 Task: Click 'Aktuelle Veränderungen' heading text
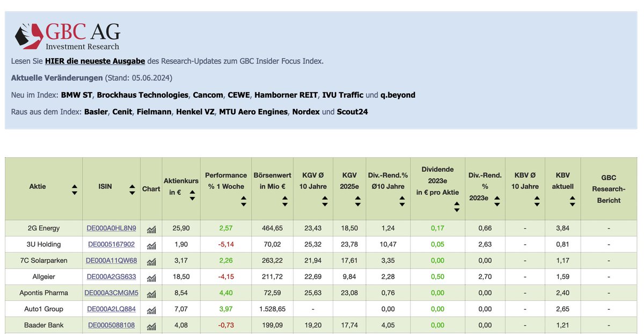56,78
